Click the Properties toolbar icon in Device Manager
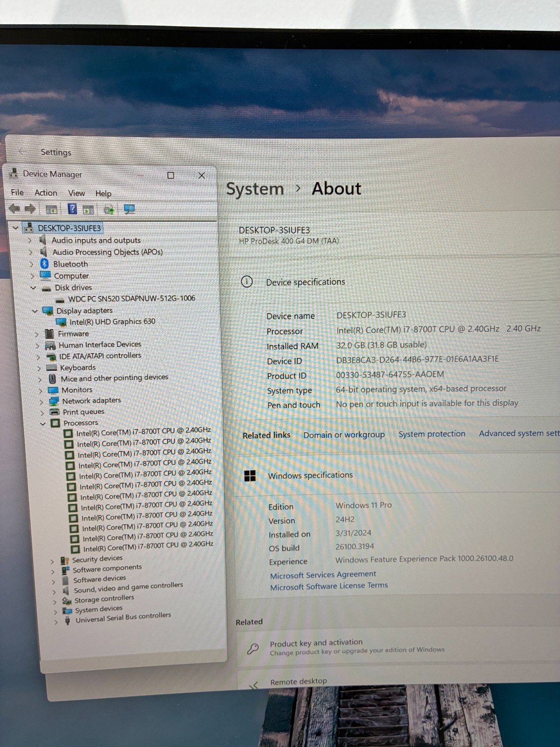This screenshot has width=560, height=747. (51, 210)
